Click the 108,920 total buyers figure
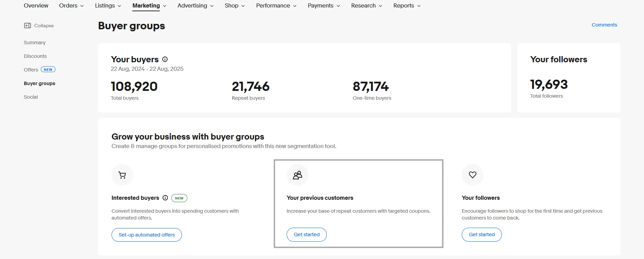This screenshot has height=259, width=644. pos(134,86)
